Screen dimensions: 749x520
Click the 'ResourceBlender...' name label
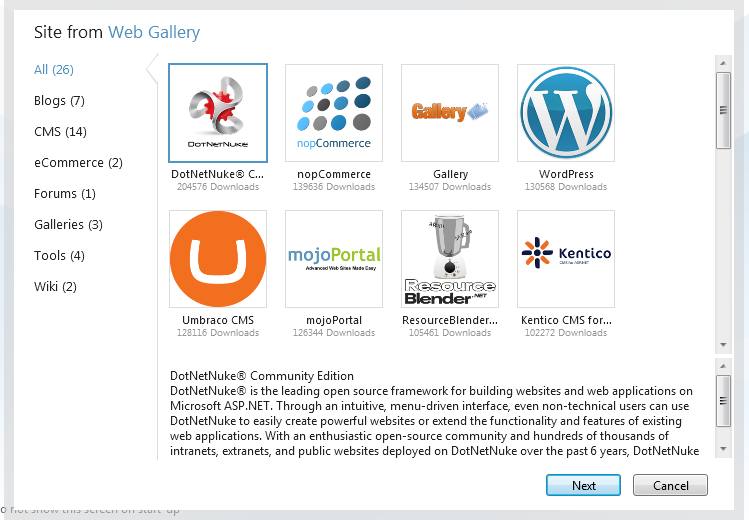pyautogui.click(x=450, y=320)
